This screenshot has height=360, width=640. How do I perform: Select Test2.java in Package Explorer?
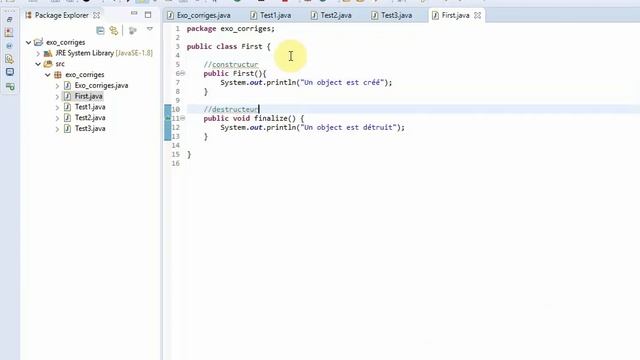[x=90, y=118]
